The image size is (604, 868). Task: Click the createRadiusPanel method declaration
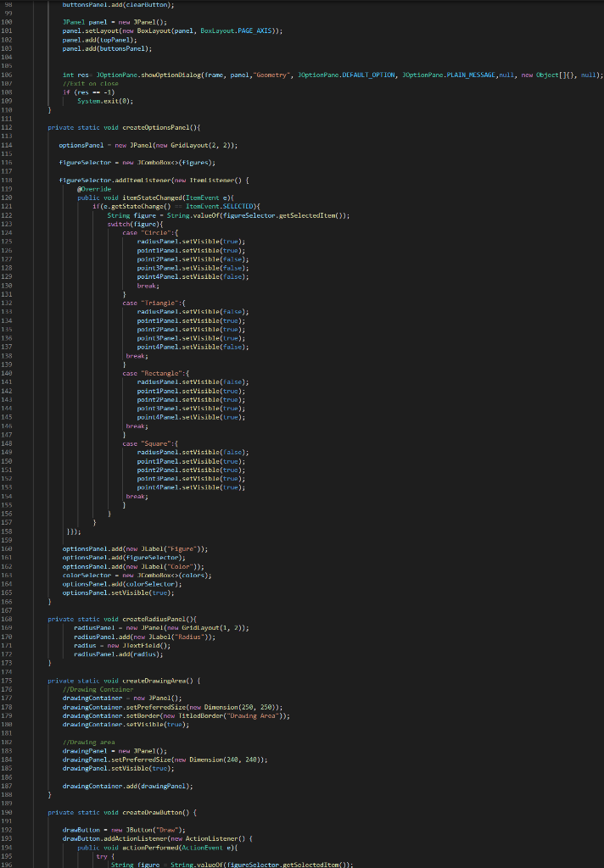coord(122,620)
